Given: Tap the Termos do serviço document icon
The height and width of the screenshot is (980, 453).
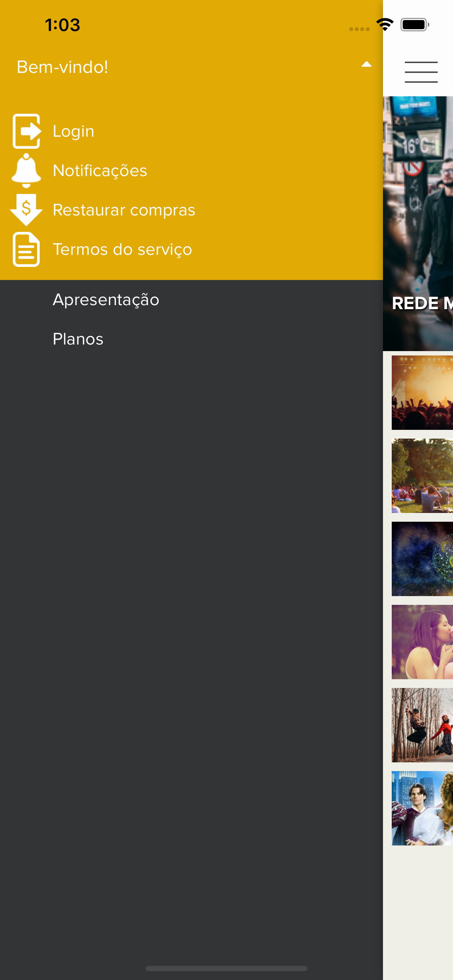Looking at the screenshot, I should [26, 249].
